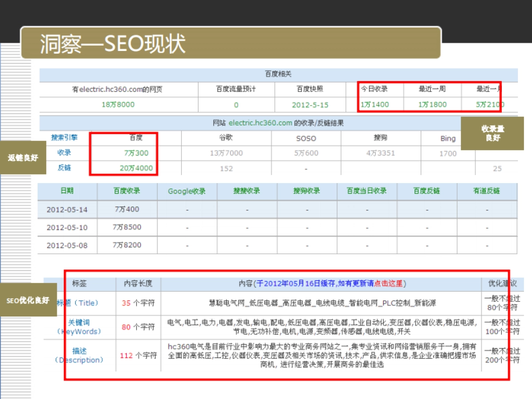The height and width of the screenshot is (399, 532).
Task: Select the Baidu snapshot date 2012-5-15
Action: click(310, 105)
